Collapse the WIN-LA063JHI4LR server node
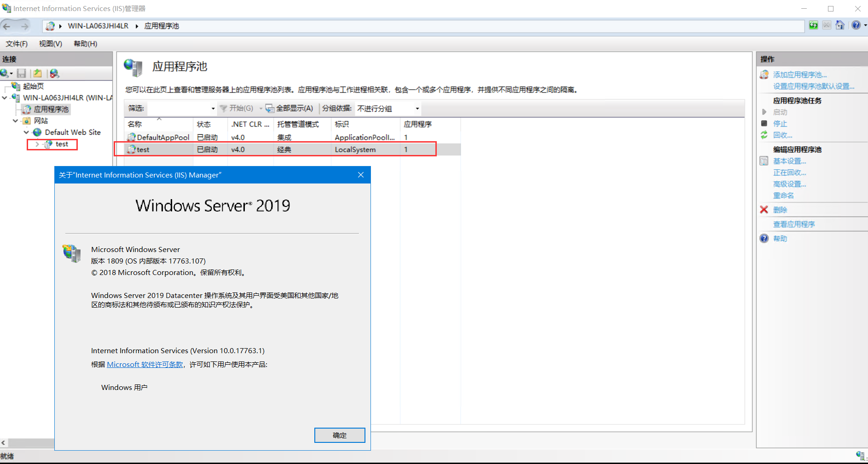 (5, 97)
